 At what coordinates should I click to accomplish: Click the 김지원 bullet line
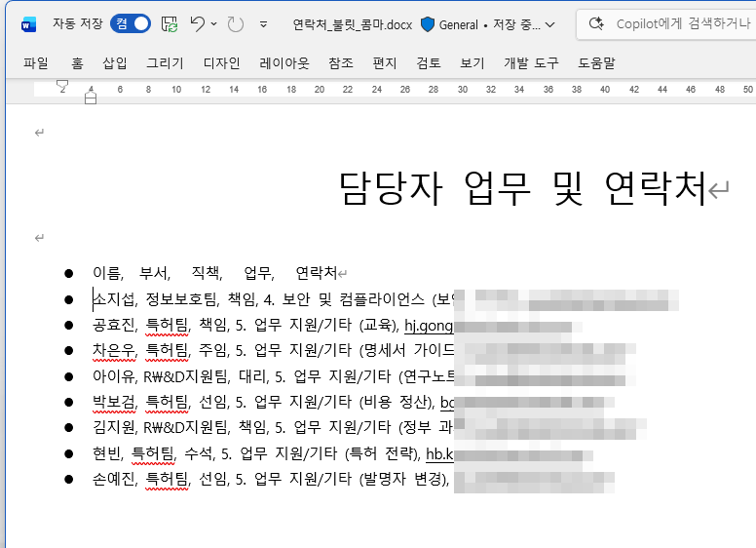[273, 427]
